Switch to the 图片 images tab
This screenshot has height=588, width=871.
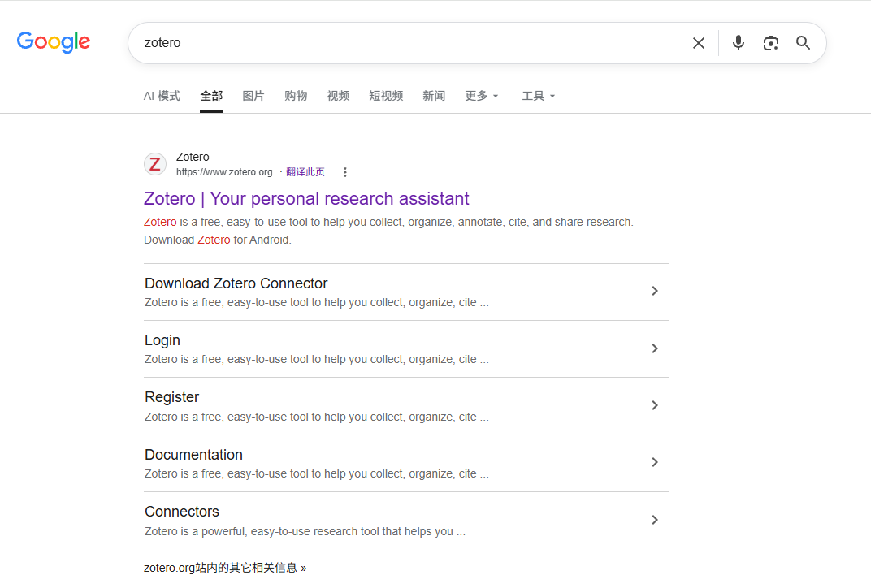(x=253, y=96)
